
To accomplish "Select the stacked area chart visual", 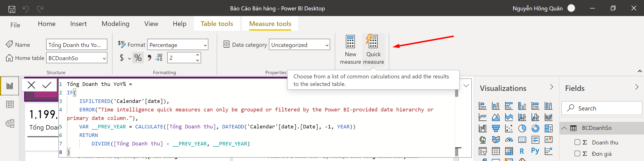I will click(x=509, y=117).
